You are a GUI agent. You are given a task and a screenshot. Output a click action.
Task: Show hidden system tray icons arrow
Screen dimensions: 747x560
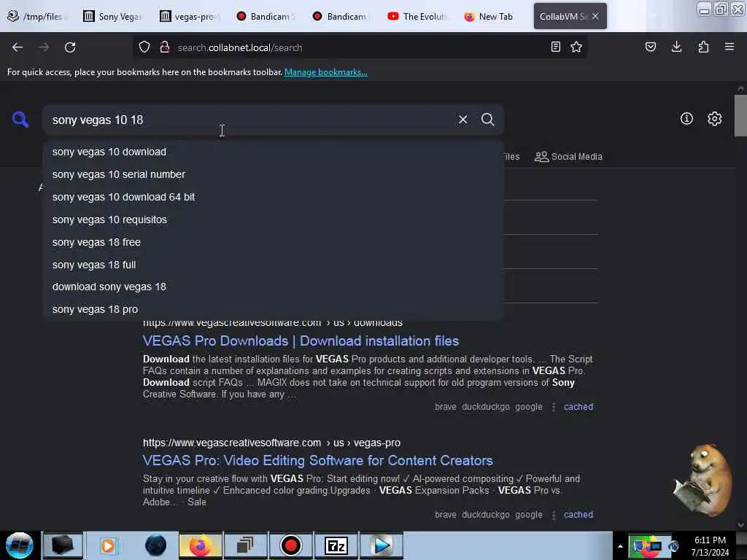(x=620, y=546)
